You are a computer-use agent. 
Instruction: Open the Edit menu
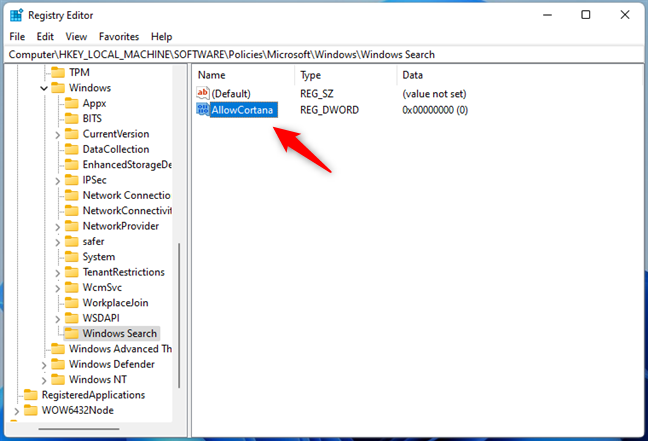tap(45, 36)
